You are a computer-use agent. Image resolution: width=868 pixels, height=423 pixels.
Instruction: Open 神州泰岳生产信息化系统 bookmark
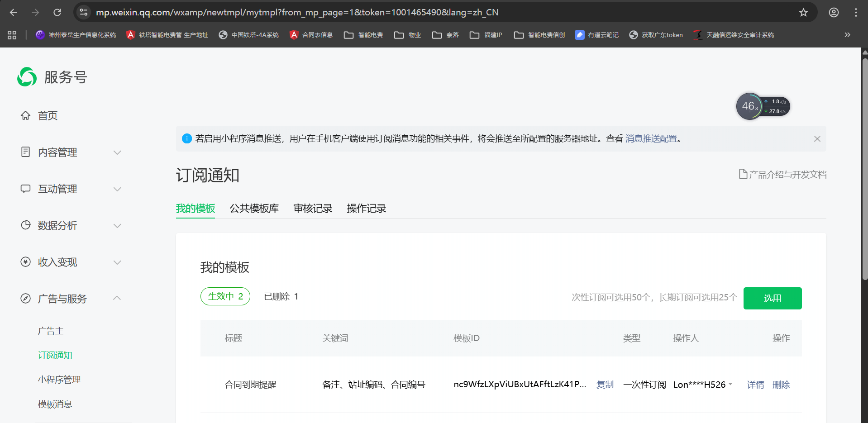76,35
